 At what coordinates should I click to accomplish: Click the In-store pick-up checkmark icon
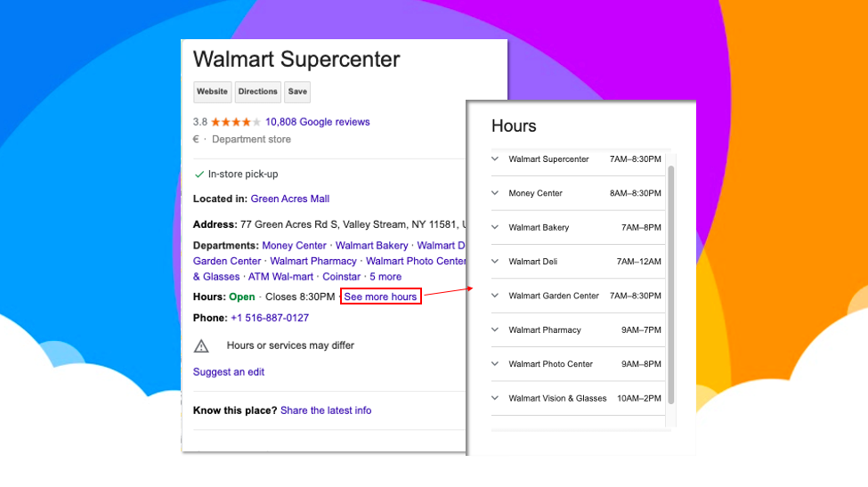199,175
